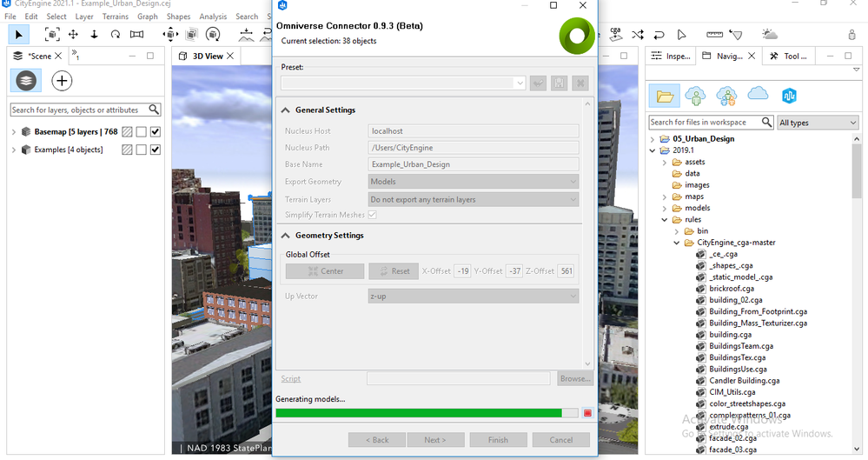Click the Cancel button in the dialog

coord(560,440)
